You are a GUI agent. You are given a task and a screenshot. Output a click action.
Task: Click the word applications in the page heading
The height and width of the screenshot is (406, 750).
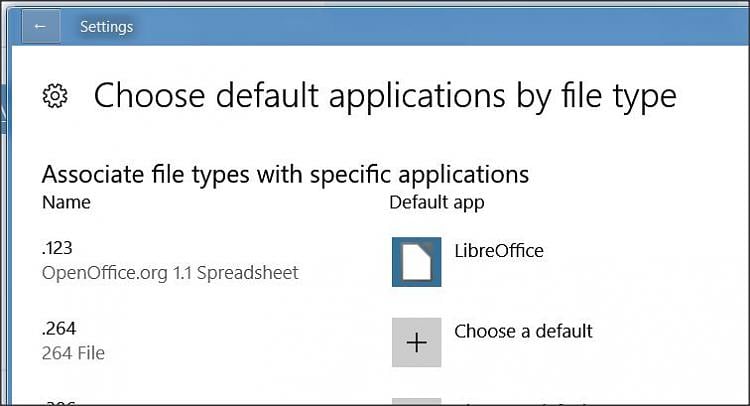[417, 97]
